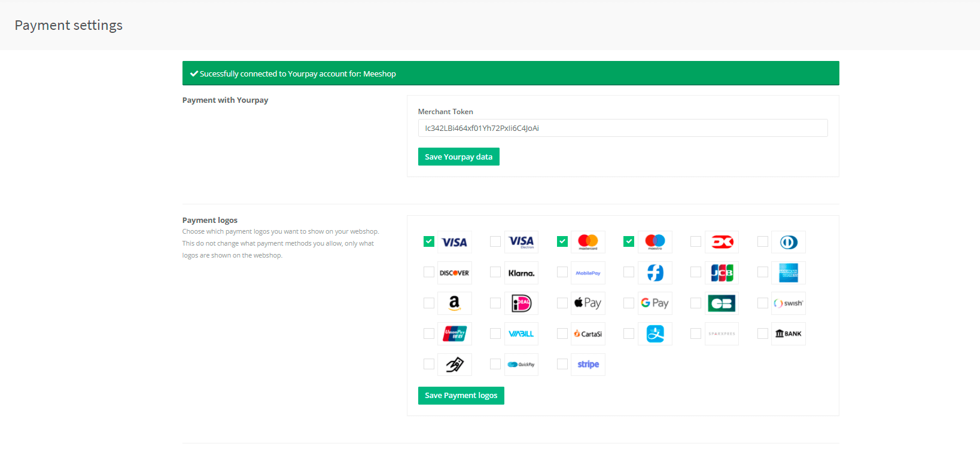This screenshot has width=980, height=459.
Task: Enable the Visa Electron checkbox
Action: [495, 241]
